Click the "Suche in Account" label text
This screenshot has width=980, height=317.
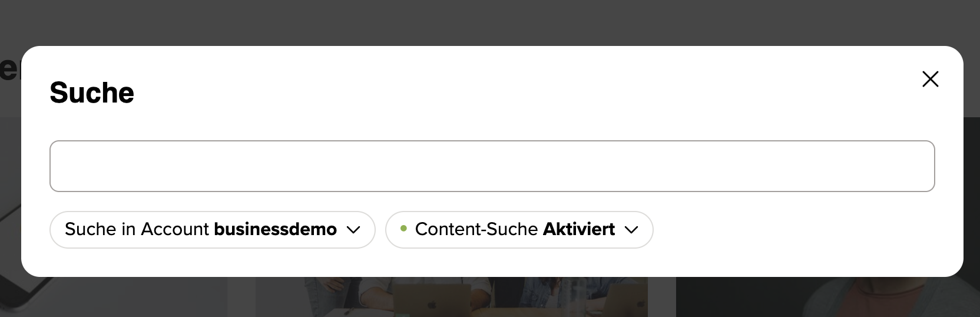(137, 229)
